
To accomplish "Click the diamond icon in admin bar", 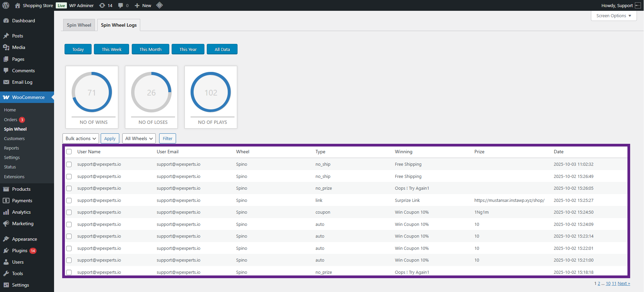I will tap(159, 5).
